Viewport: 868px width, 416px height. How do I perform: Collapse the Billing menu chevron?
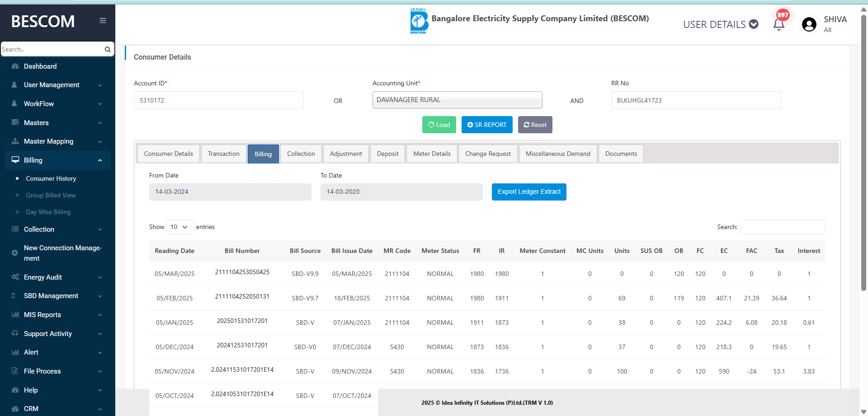100,160
